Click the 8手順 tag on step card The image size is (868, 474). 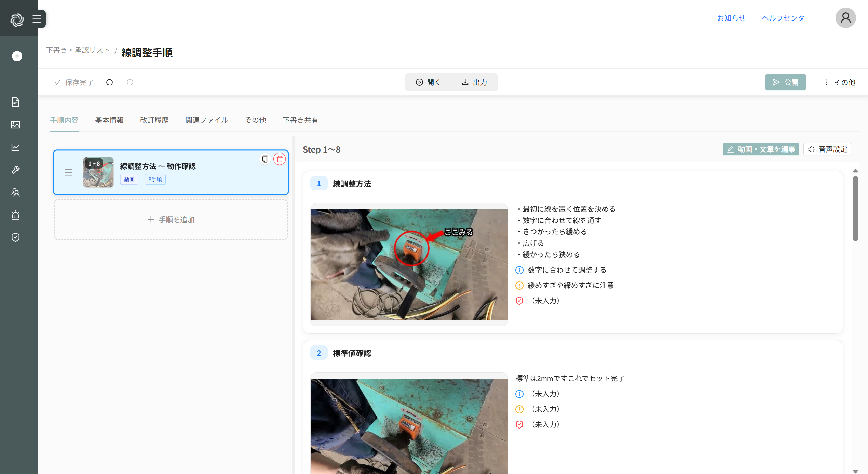(x=155, y=179)
